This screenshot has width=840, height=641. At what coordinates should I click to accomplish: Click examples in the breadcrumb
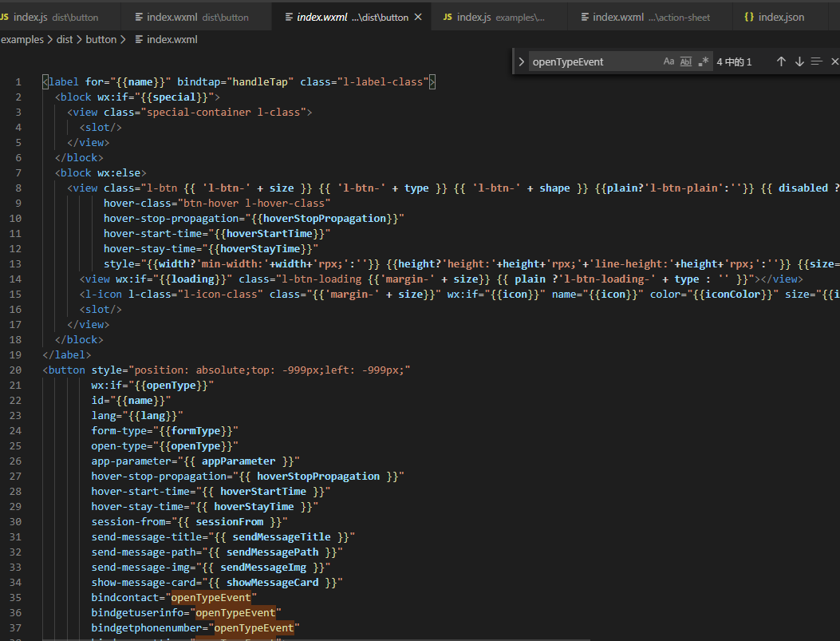coord(22,39)
